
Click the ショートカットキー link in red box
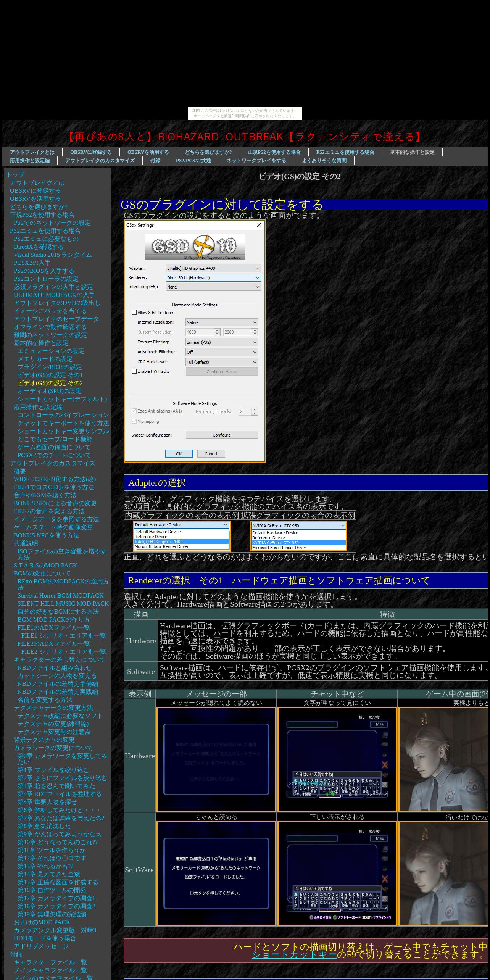pyautogui.click(x=294, y=954)
